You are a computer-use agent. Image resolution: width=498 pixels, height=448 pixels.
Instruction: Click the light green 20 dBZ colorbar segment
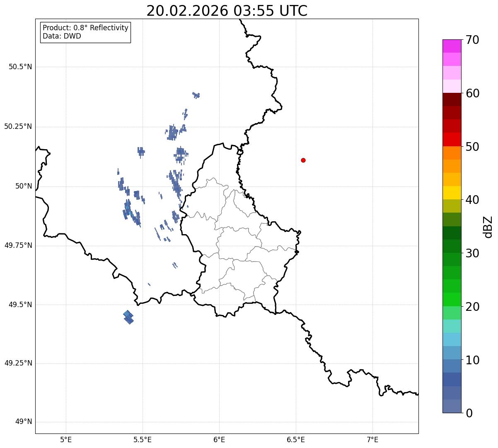click(x=452, y=313)
